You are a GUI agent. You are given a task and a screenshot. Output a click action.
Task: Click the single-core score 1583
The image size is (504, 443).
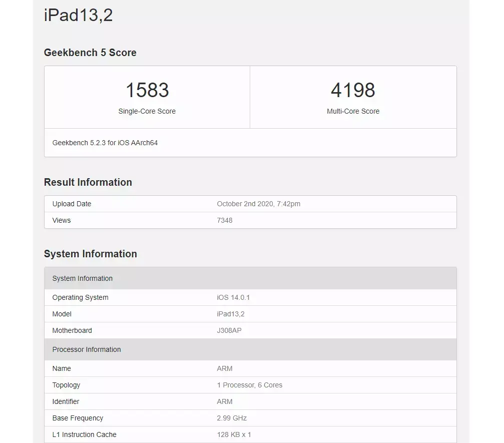[x=147, y=90]
